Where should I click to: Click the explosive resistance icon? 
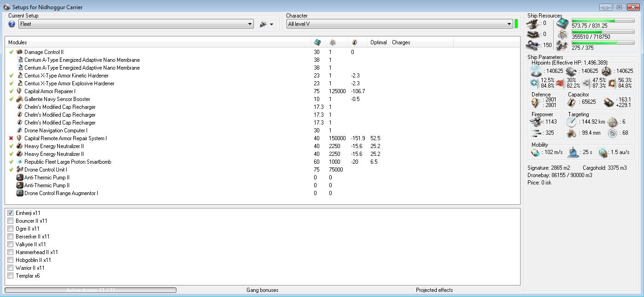(612, 83)
